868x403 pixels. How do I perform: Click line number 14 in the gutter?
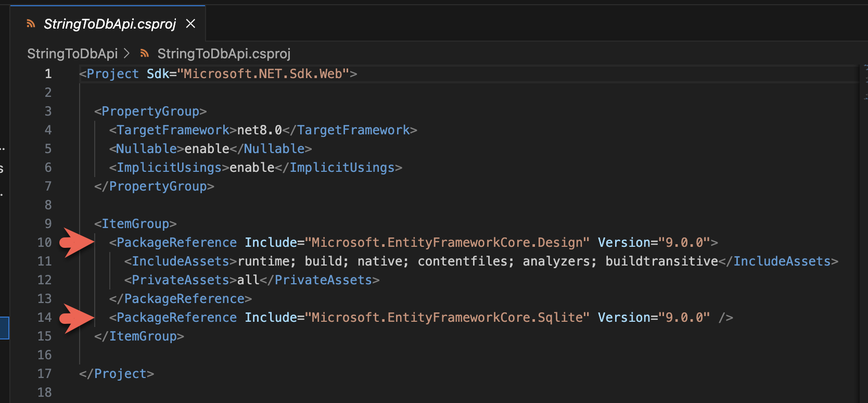pos(44,318)
